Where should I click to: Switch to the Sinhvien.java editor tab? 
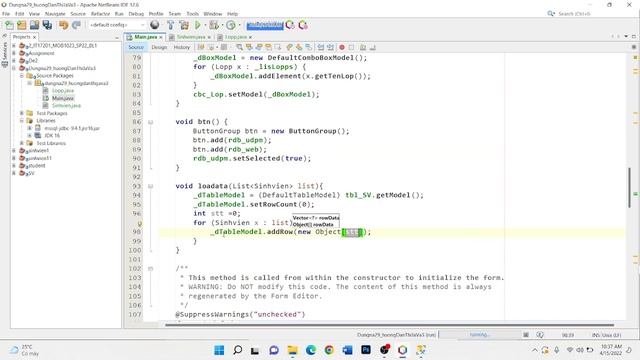tap(191, 37)
